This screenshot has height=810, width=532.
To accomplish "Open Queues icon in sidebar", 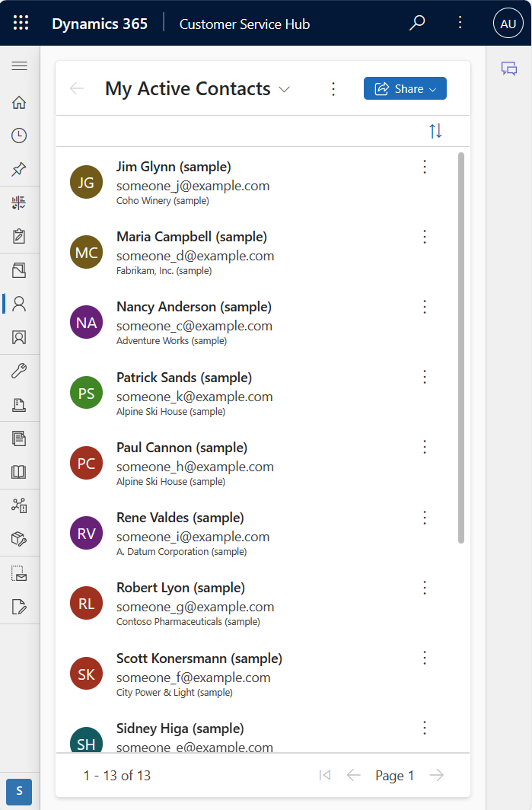I will 19,404.
